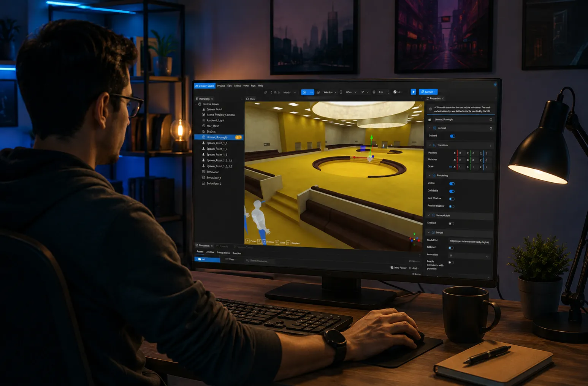Click the Nav_Mesh icon in Hierarchy
588x386 pixels.
[204, 126]
